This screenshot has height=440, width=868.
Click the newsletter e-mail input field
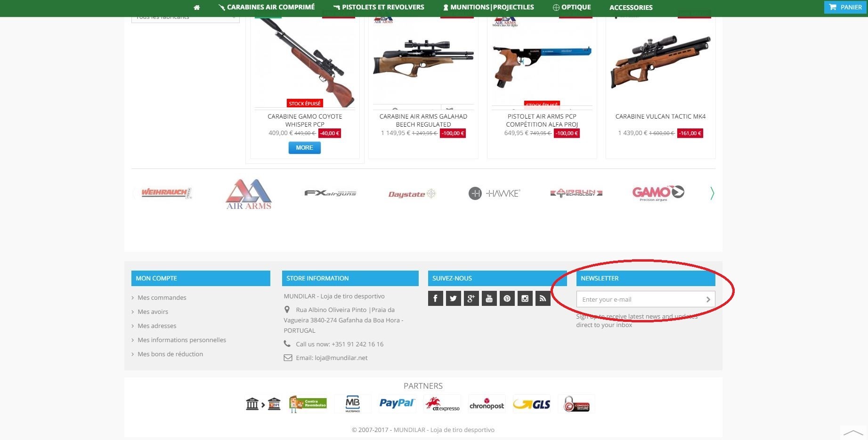click(x=640, y=299)
